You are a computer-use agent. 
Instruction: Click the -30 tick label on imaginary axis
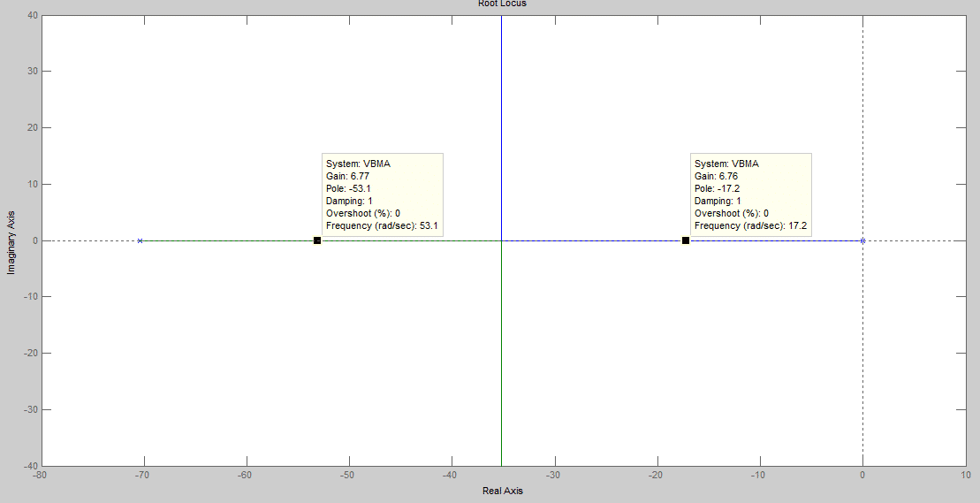point(30,410)
